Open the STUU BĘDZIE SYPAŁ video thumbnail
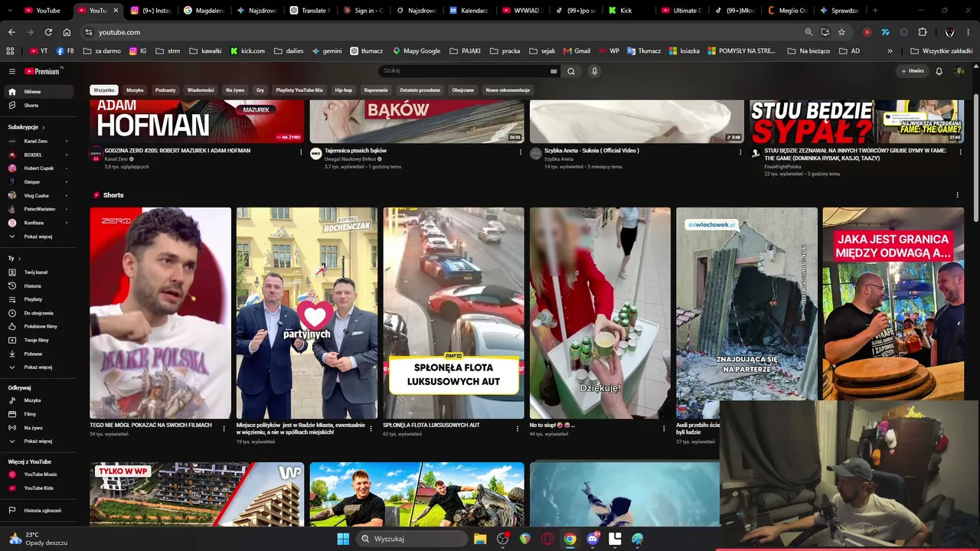Viewport: 980px width, 551px height. (857, 121)
